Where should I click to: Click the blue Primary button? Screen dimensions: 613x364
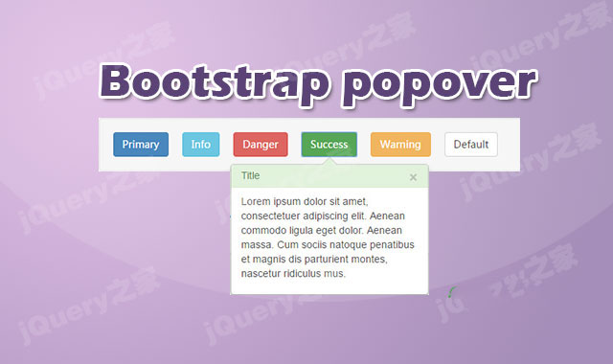pyautogui.click(x=141, y=145)
